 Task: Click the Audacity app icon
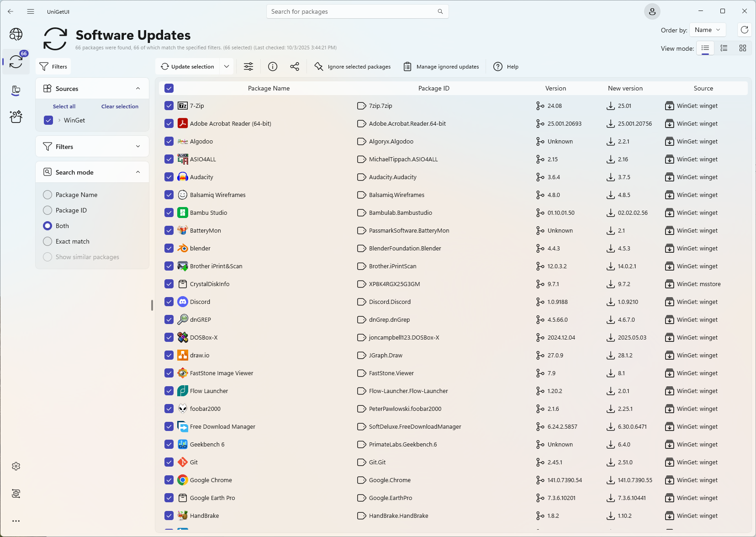(x=183, y=177)
